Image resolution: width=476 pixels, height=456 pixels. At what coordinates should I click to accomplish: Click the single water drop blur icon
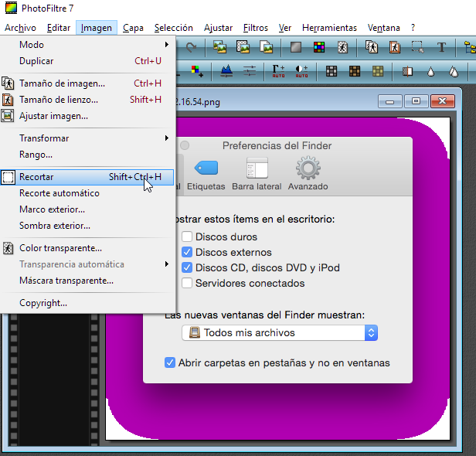pyautogui.click(x=430, y=72)
